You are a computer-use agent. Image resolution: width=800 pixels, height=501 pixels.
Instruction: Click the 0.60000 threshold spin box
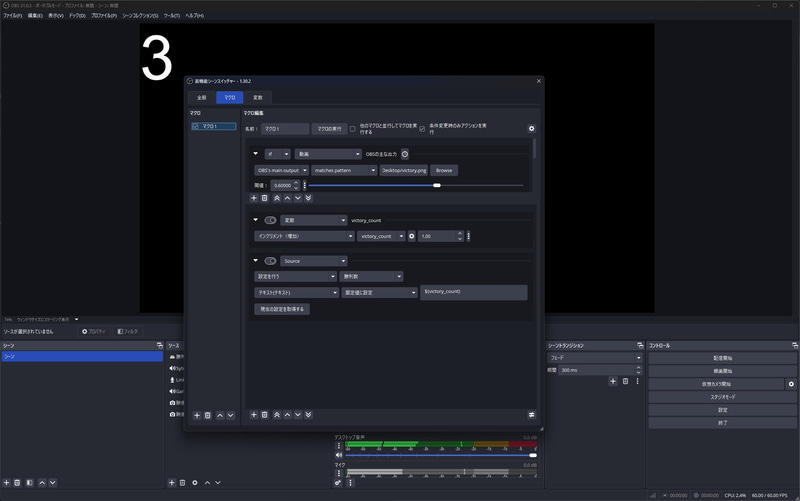285,186
